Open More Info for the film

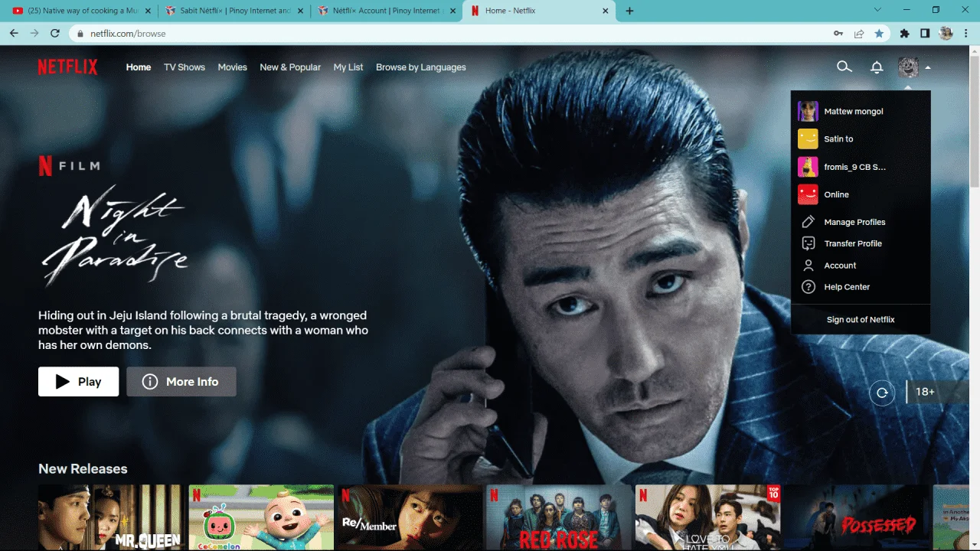[x=181, y=382]
